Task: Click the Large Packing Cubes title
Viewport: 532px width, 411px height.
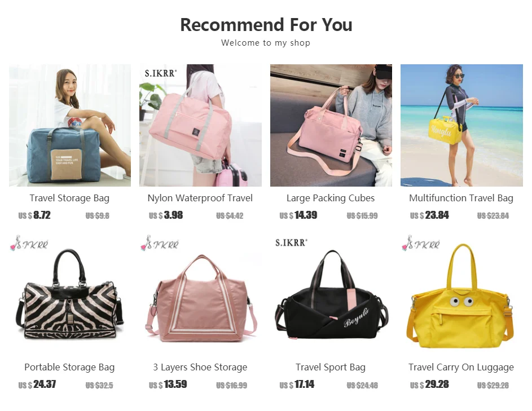Action: pyautogui.click(x=331, y=198)
